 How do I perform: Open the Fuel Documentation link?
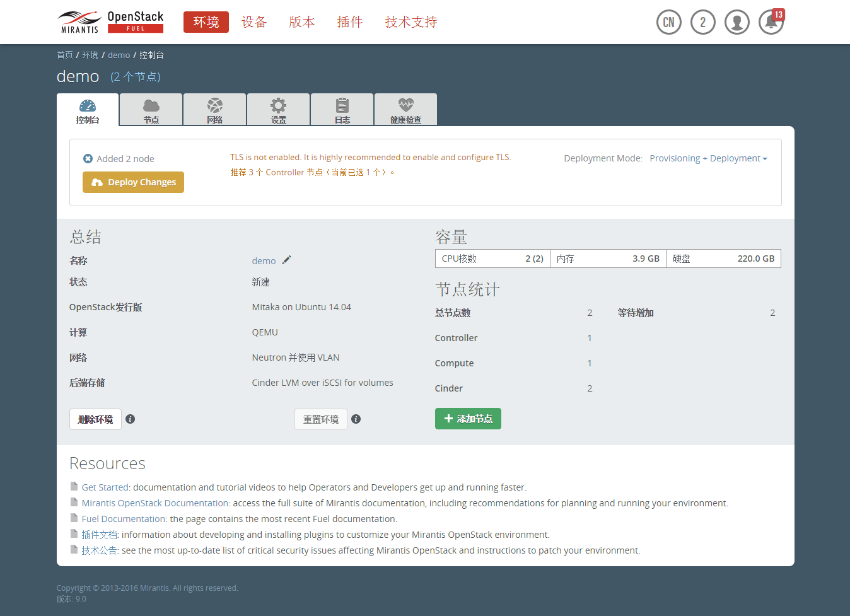point(124,518)
